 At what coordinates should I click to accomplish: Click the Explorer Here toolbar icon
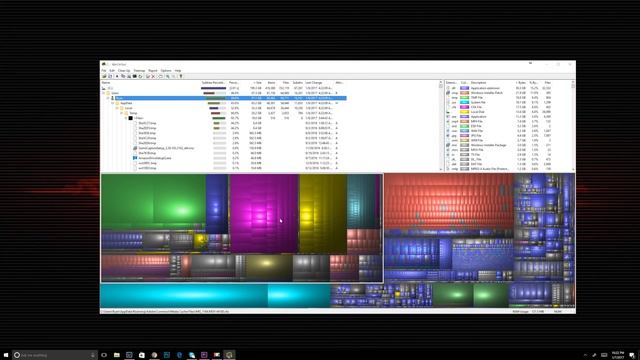[129, 76]
